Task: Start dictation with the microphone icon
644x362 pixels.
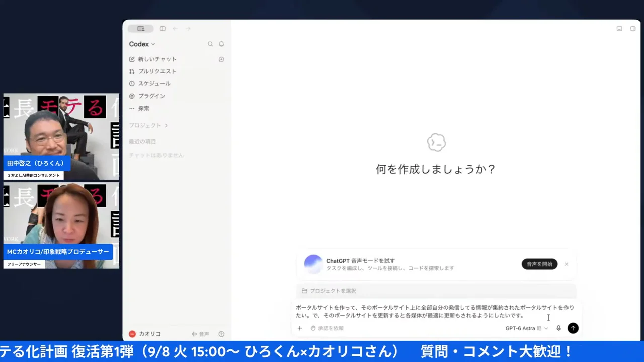Action: point(558,328)
